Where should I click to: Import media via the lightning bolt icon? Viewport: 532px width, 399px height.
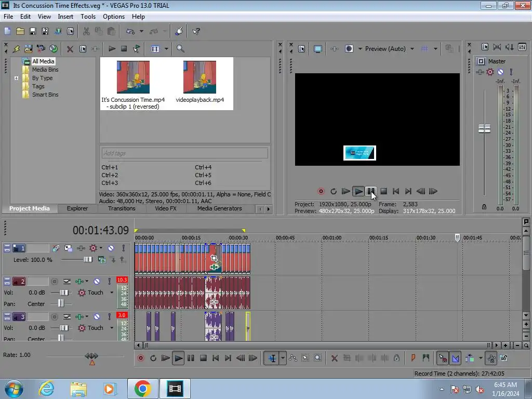[x=16, y=49]
